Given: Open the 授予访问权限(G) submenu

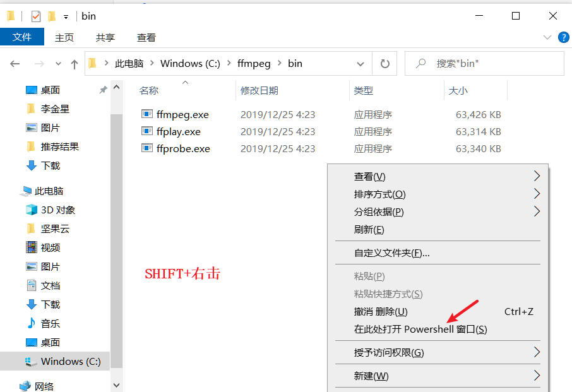Looking at the screenshot, I should pyautogui.click(x=438, y=352).
